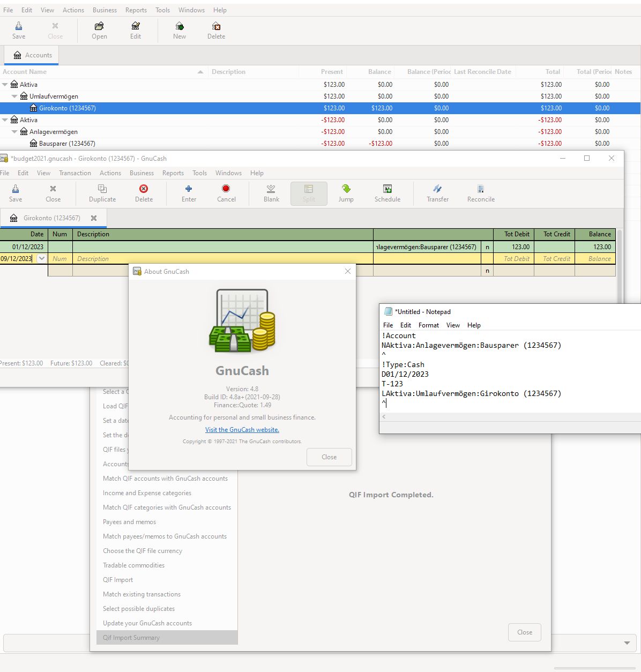Click Save in the main Accounts window toolbar
Viewport: 641px width, 672px height.
point(19,31)
